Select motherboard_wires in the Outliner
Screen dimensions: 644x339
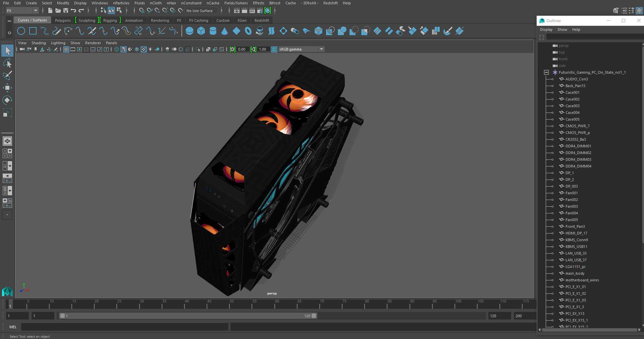582,280
